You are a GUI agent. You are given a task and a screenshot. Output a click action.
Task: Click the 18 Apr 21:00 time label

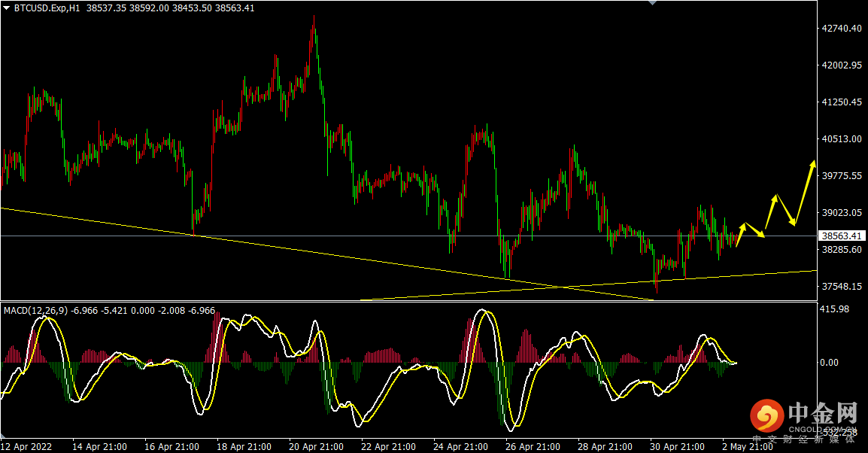pos(244,446)
